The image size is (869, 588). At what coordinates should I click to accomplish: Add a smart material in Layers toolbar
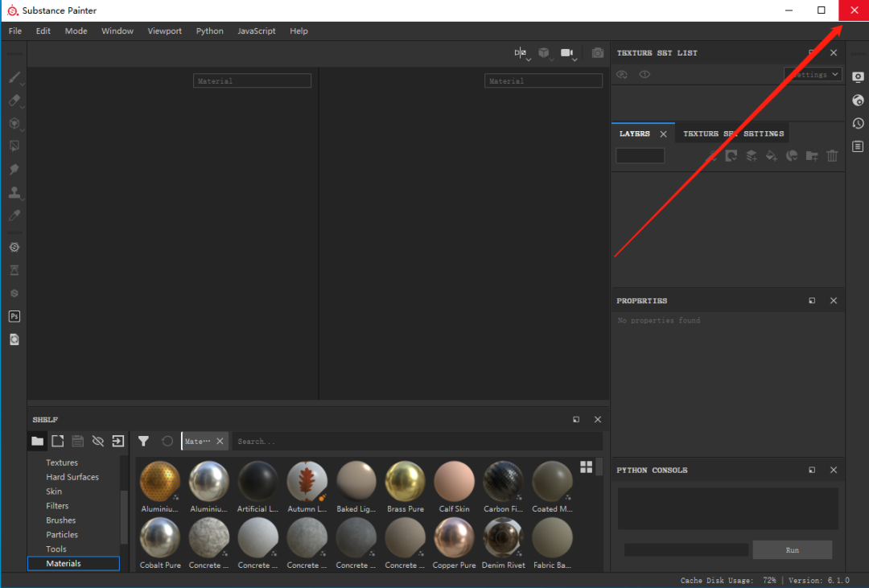point(792,156)
